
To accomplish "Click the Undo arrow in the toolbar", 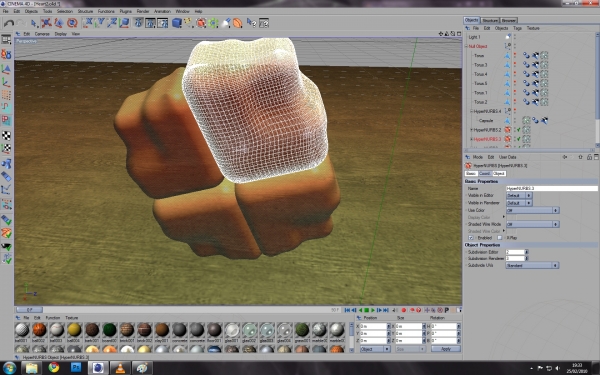I will [8, 23].
